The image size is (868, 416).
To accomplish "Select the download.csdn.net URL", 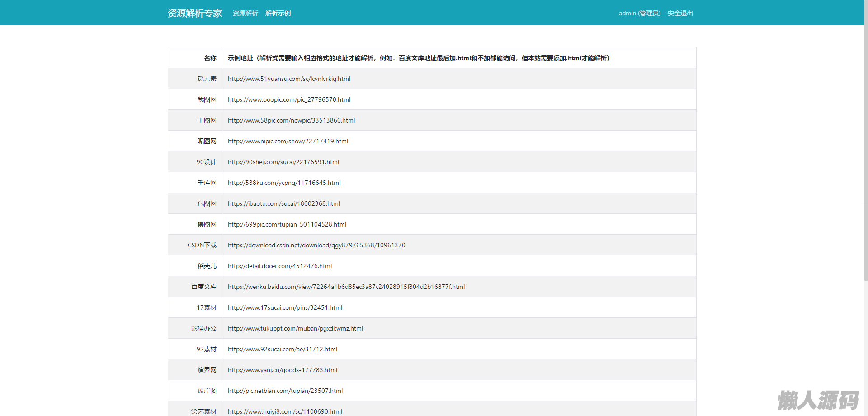I will (x=316, y=245).
